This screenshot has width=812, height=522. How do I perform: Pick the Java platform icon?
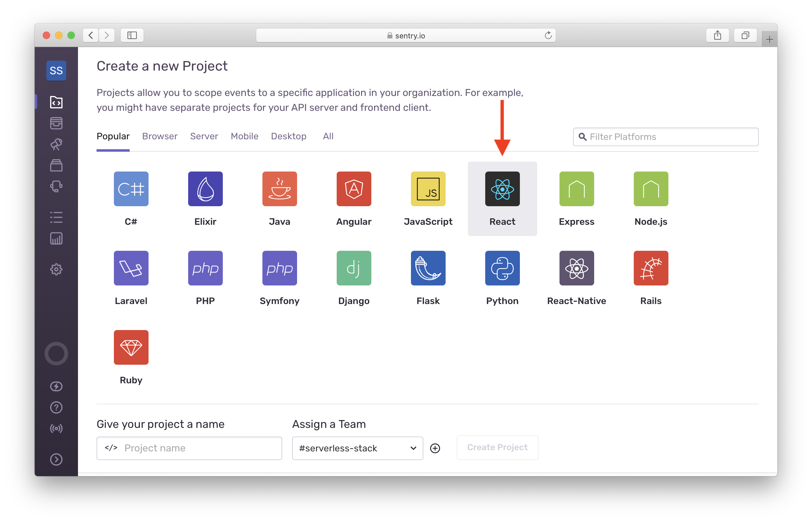point(279,189)
